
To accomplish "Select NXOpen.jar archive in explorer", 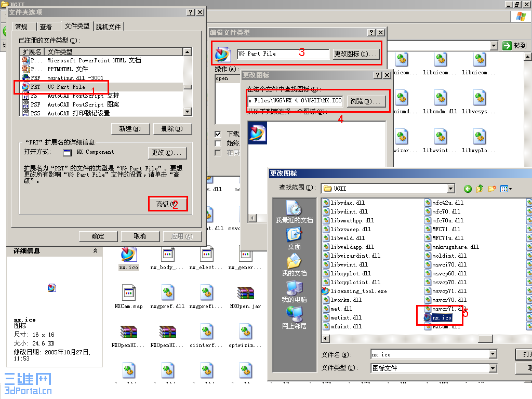I will pyautogui.click(x=245, y=298).
